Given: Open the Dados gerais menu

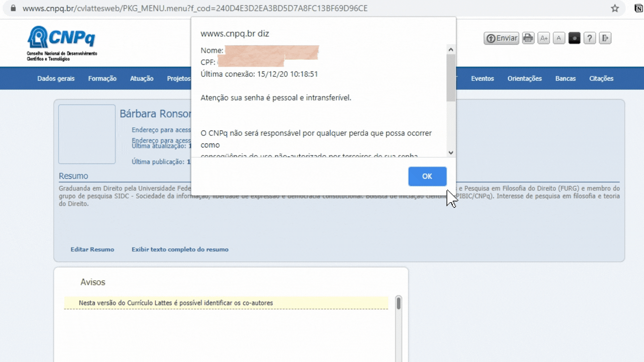Looking at the screenshot, I should [56, 78].
